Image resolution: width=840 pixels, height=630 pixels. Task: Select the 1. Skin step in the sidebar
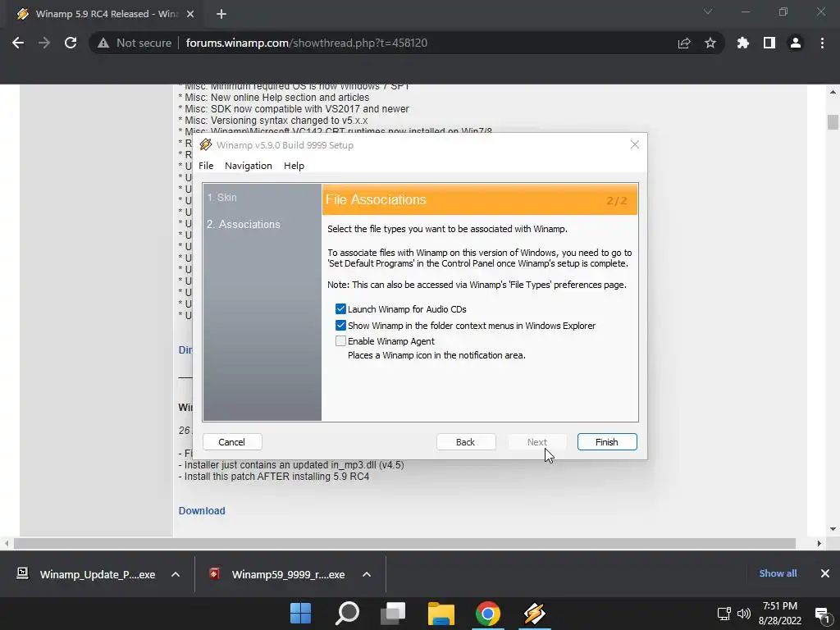[221, 197]
